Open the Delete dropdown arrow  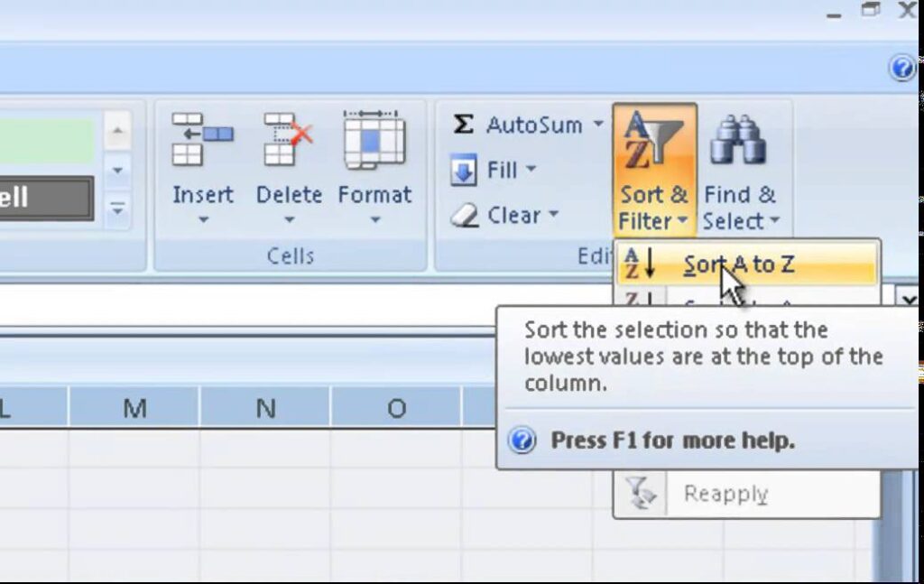pos(289,220)
